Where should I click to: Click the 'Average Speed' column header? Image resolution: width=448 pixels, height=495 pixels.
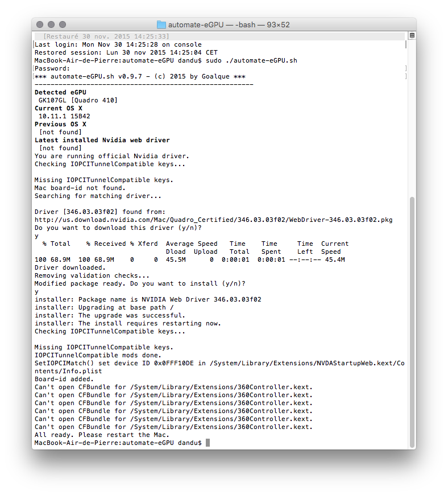(x=192, y=244)
